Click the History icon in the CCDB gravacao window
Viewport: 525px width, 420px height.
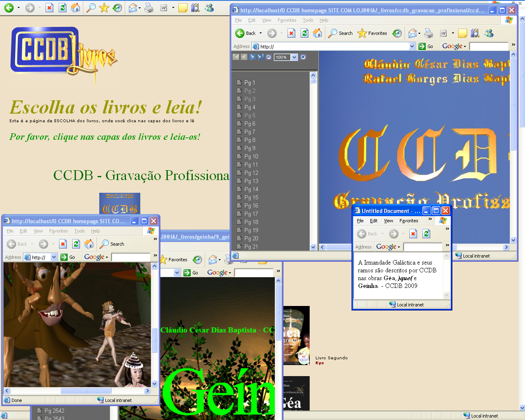tap(397, 33)
